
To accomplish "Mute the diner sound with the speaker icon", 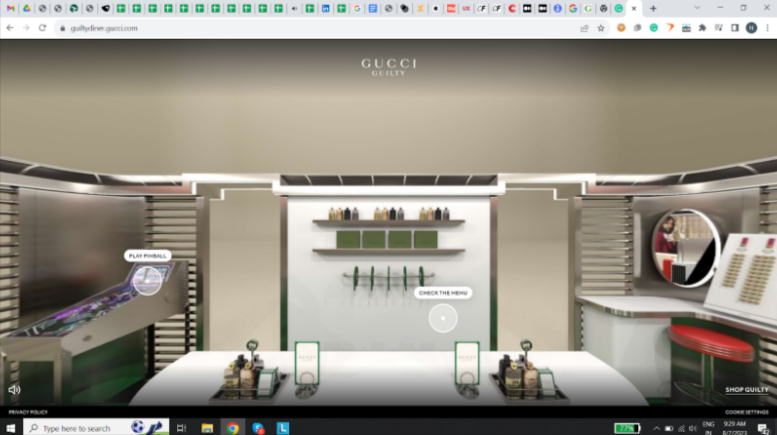I will click(x=14, y=390).
